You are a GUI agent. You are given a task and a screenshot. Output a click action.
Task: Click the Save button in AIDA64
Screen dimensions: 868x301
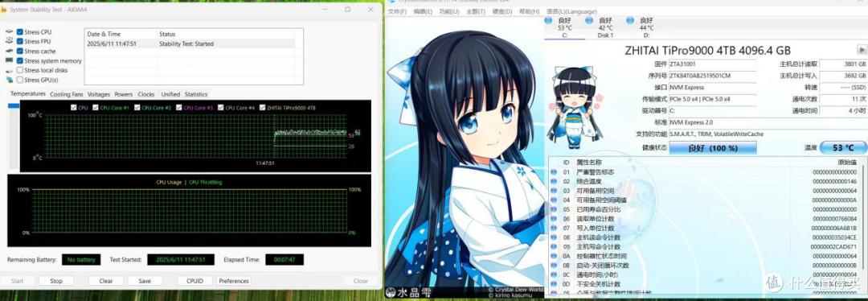tap(145, 281)
